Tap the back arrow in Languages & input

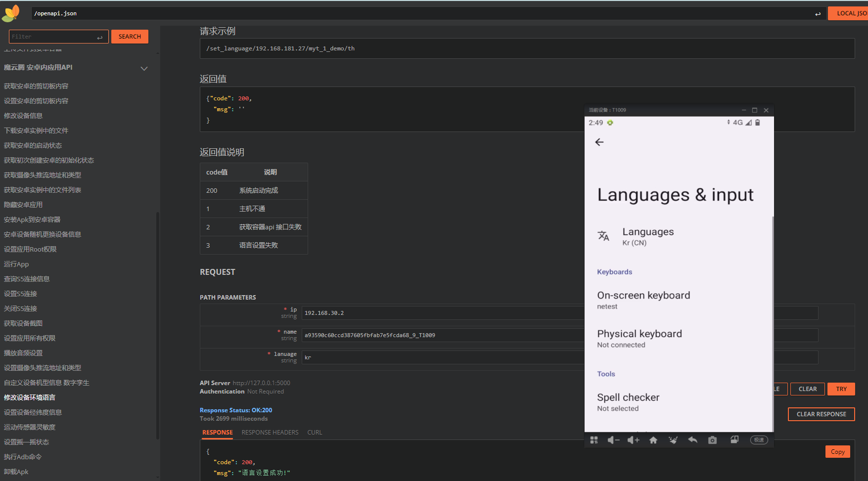(x=599, y=142)
